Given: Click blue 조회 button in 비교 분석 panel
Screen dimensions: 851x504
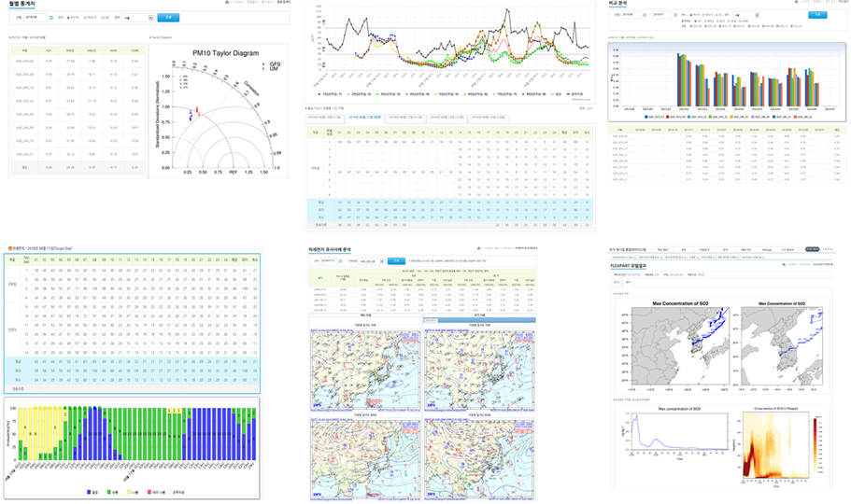Looking at the screenshot, I should [x=817, y=15].
